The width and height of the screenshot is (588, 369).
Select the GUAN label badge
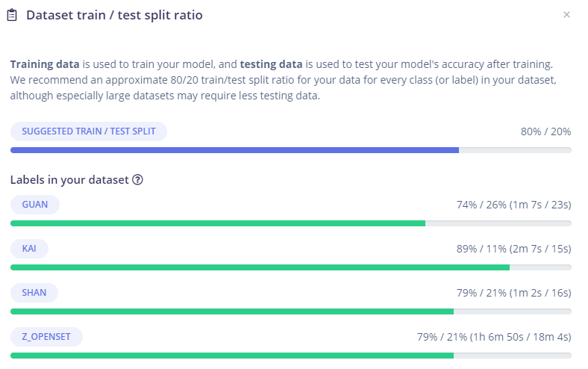click(x=35, y=205)
